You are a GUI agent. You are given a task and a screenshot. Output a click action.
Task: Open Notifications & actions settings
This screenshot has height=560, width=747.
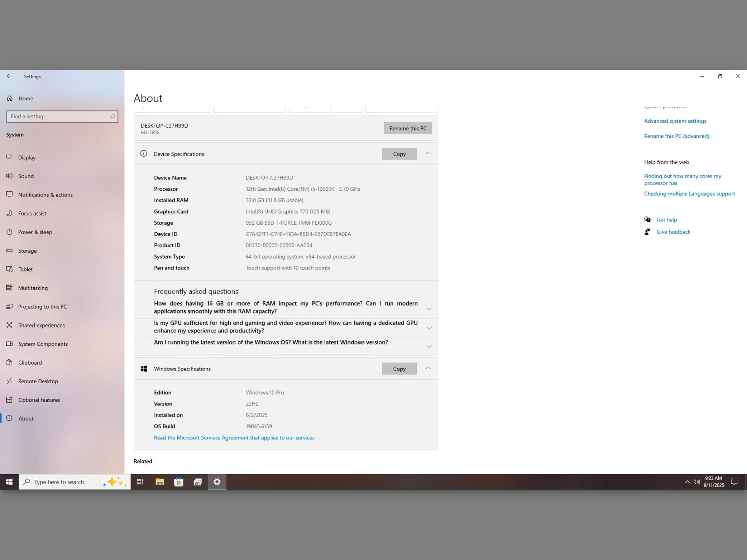click(45, 195)
